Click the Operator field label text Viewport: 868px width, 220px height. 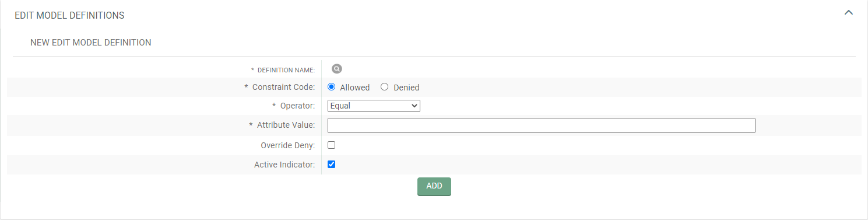click(298, 106)
